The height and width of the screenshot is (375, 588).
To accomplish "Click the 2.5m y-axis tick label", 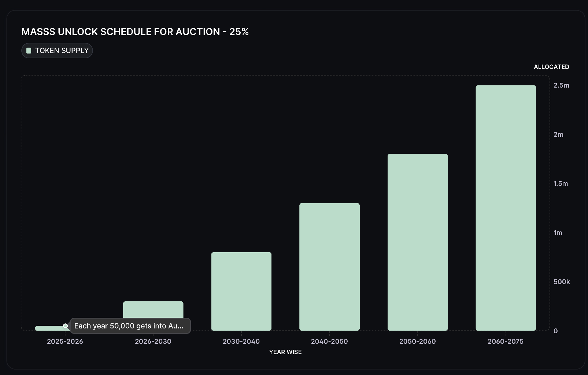I will coord(561,85).
